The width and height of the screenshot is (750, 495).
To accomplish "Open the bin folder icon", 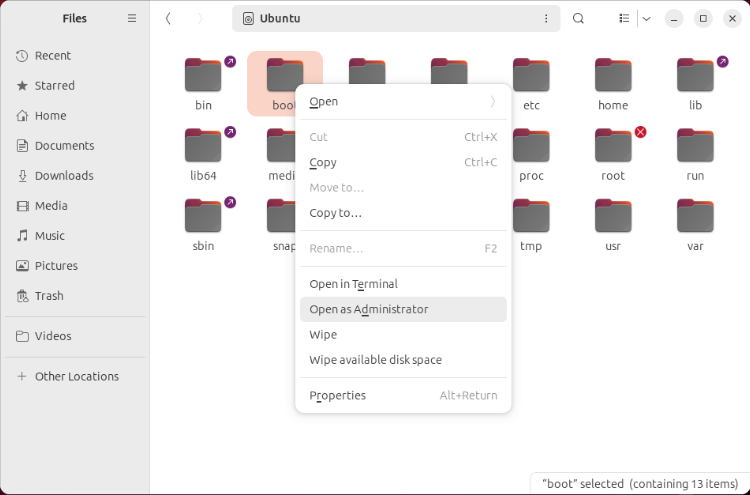I will coord(203,75).
